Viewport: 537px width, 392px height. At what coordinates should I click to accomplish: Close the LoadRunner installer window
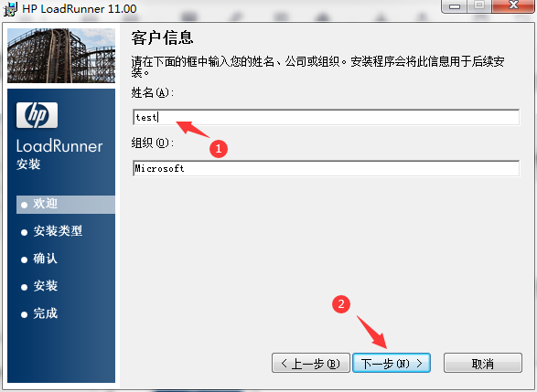pos(513,5)
